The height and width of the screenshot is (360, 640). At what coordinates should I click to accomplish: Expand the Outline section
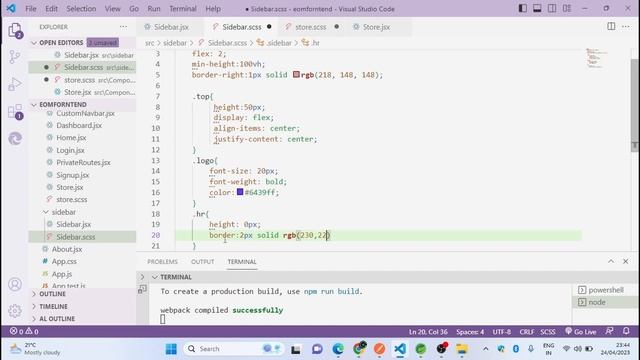tap(82, 294)
